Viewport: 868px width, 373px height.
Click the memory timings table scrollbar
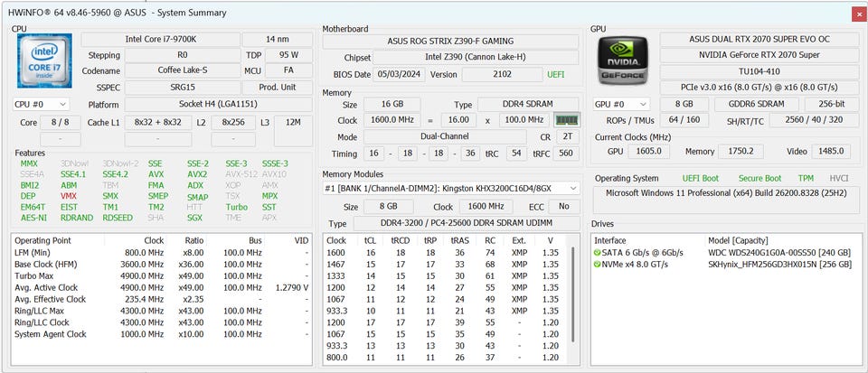pos(572,296)
